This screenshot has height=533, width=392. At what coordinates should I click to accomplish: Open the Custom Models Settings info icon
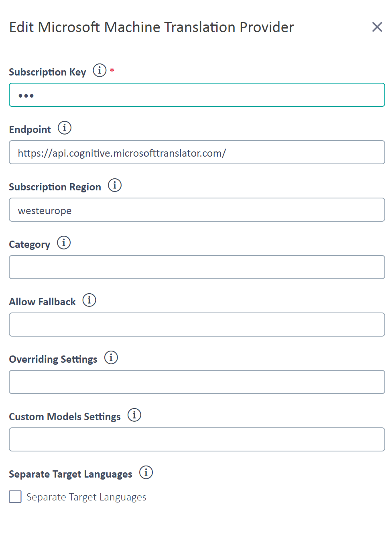click(x=134, y=415)
